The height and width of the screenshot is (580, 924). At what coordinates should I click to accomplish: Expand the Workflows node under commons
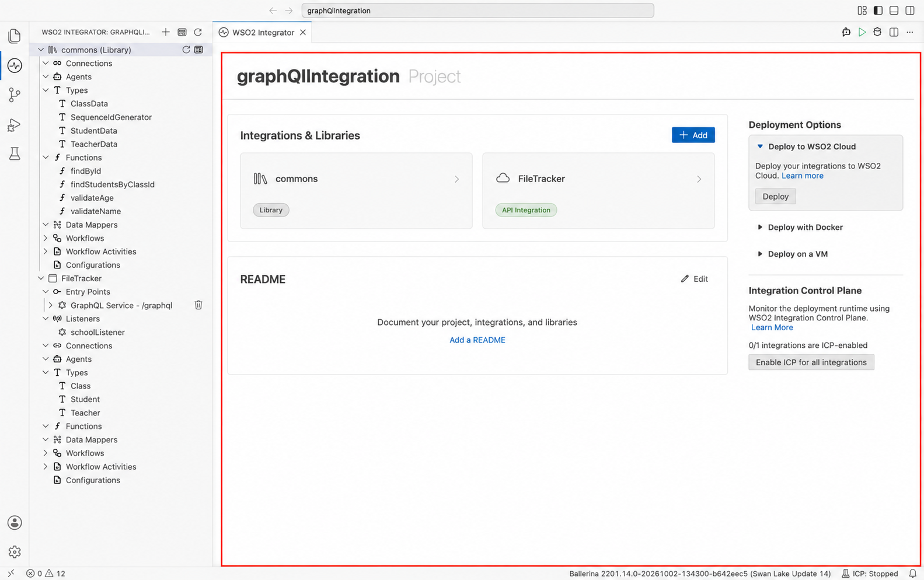coord(46,238)
